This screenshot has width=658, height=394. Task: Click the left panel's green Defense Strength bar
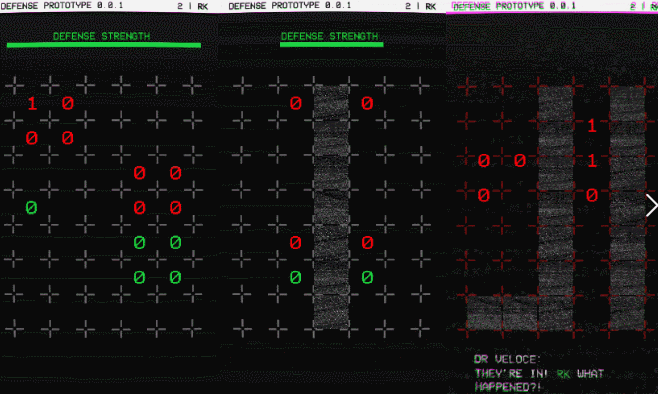coord(104,45)
